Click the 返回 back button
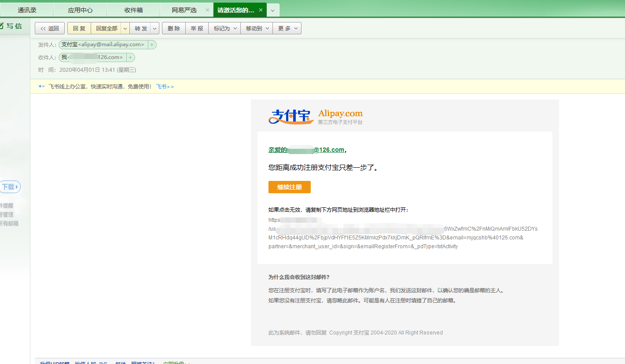 pyautogui.click(x=50, y=28)
